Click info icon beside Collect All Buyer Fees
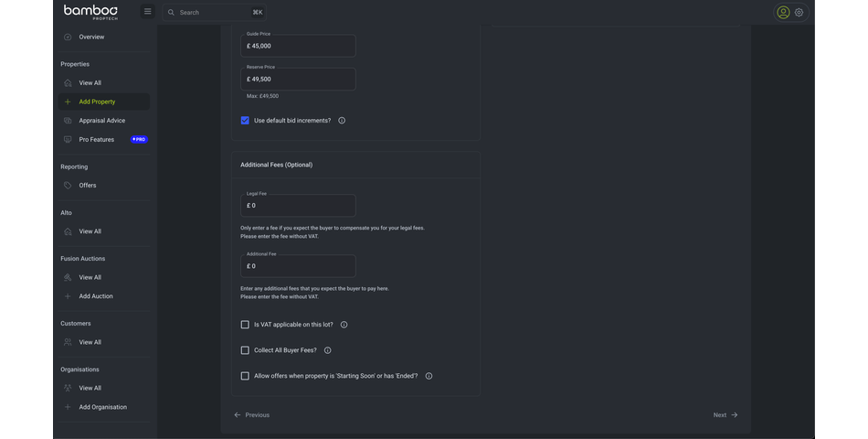868x439 pixels. pyautogui.click(x=328, y=350)
